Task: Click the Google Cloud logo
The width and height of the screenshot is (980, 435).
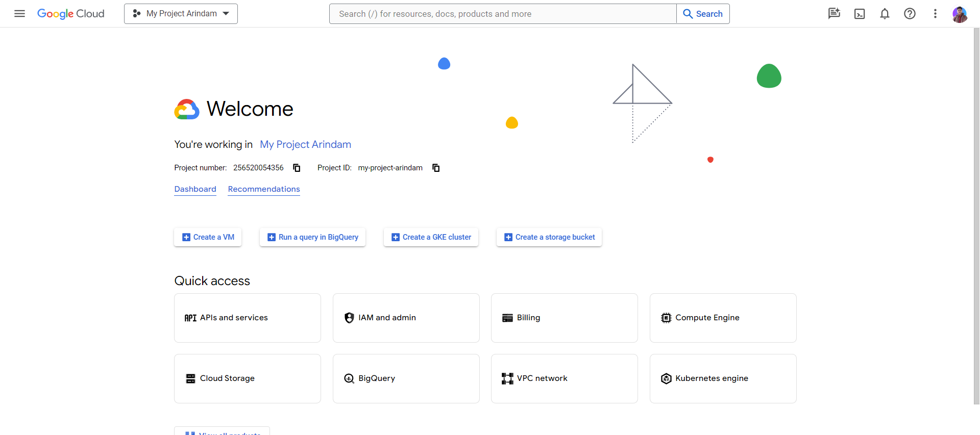Action: click(71, 14)
